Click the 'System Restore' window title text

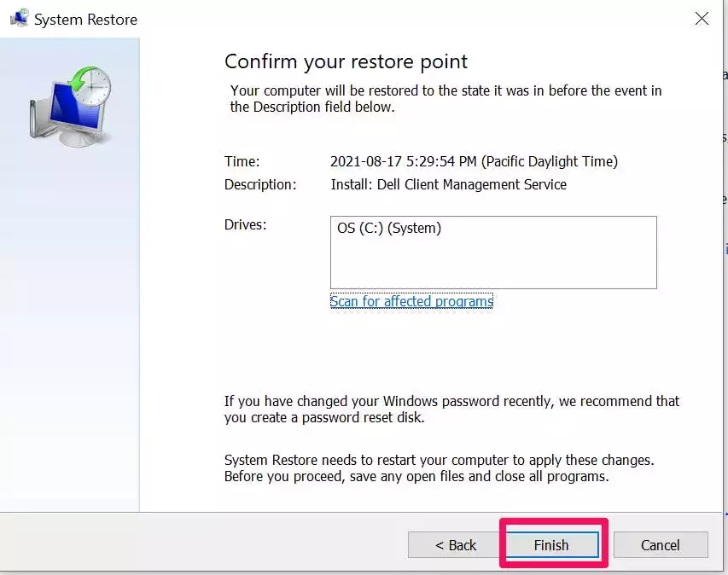click(85, 19)
